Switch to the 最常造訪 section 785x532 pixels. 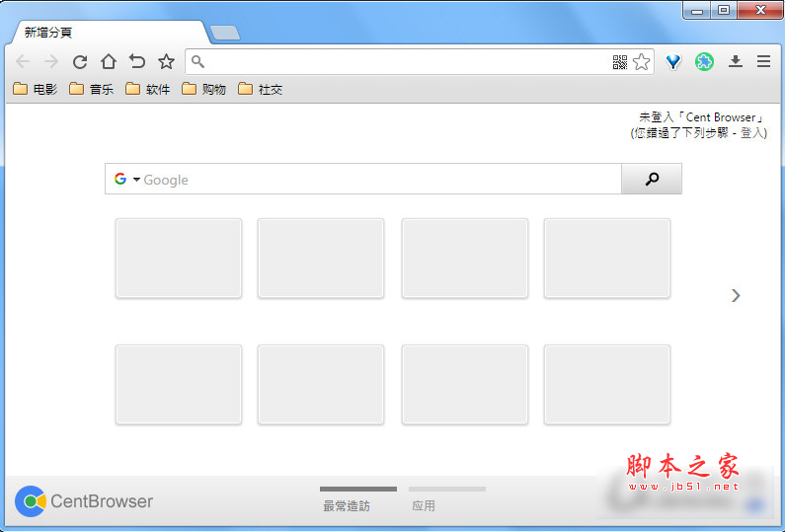pyautogui.click(x=347, y=506)
